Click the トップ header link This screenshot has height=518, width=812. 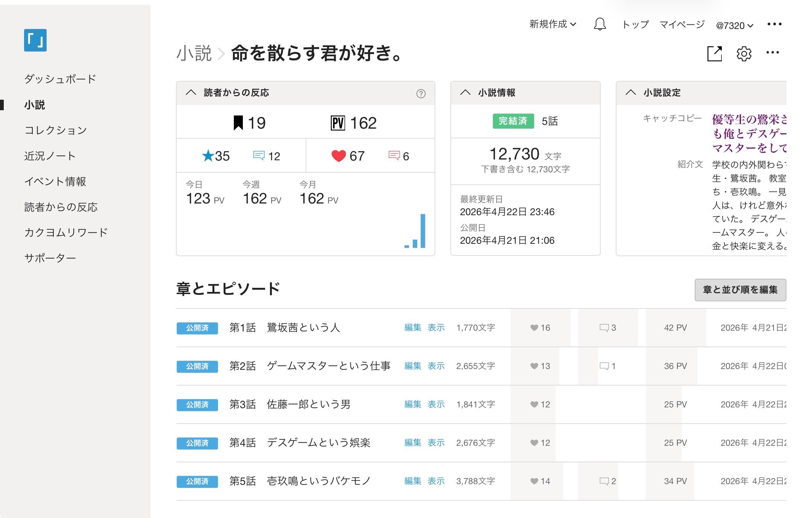(635, 24)
